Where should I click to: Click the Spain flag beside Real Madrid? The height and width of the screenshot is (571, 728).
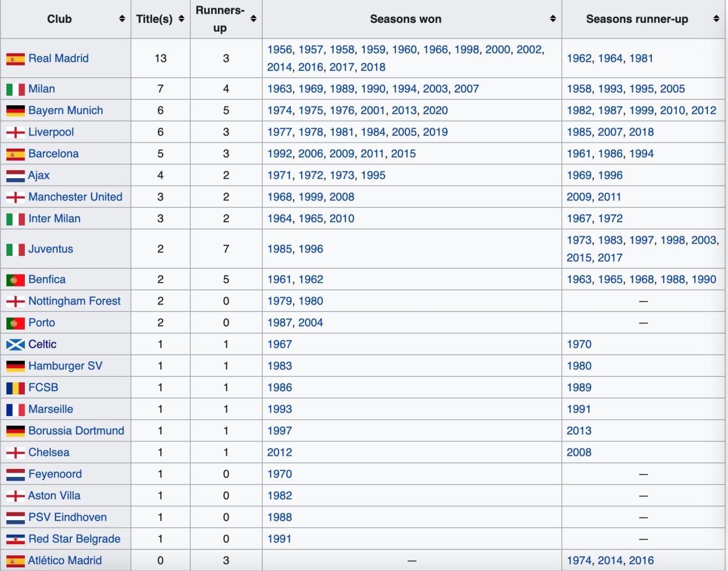pyautogui.click(x=15, y=59)
